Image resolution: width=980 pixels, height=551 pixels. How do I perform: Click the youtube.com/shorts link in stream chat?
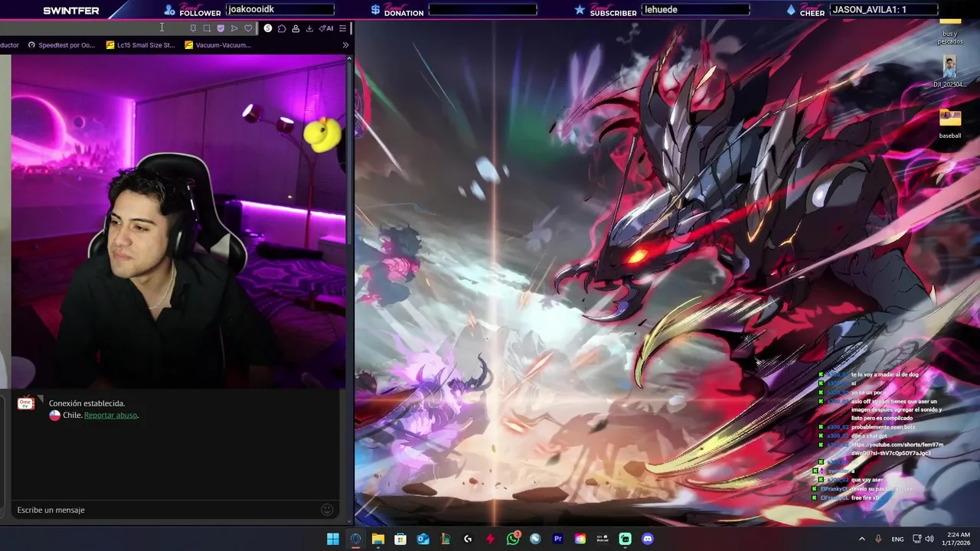[x=897, y=448]
